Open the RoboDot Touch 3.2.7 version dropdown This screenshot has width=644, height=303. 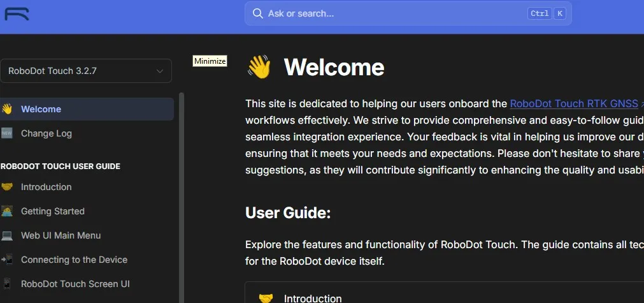click(x=86, y=71)
